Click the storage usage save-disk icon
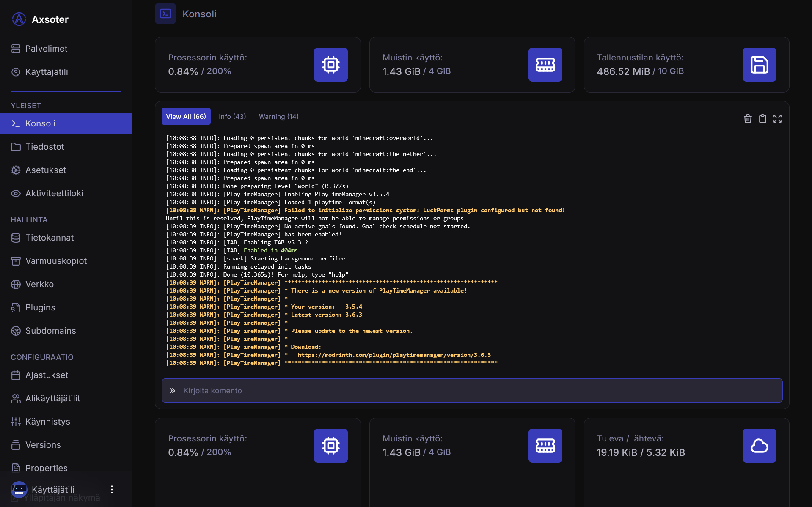 (x=759, y=65)
